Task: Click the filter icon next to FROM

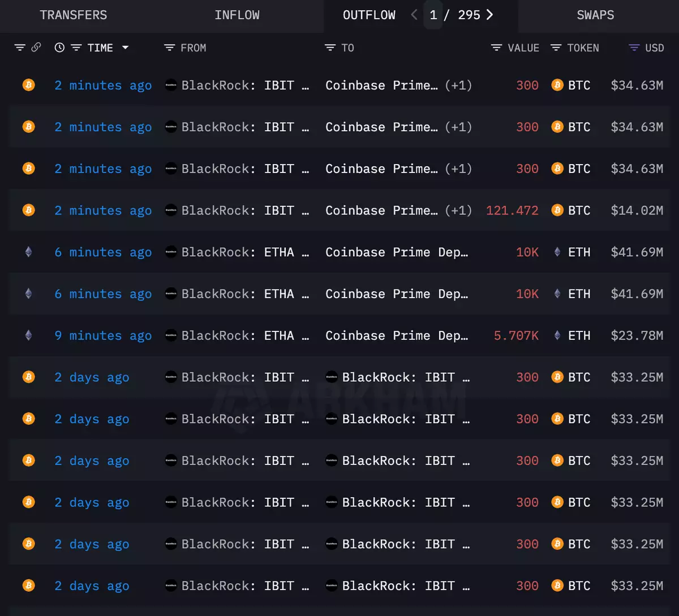Action: pyautogui.click(x=169, y=48)
